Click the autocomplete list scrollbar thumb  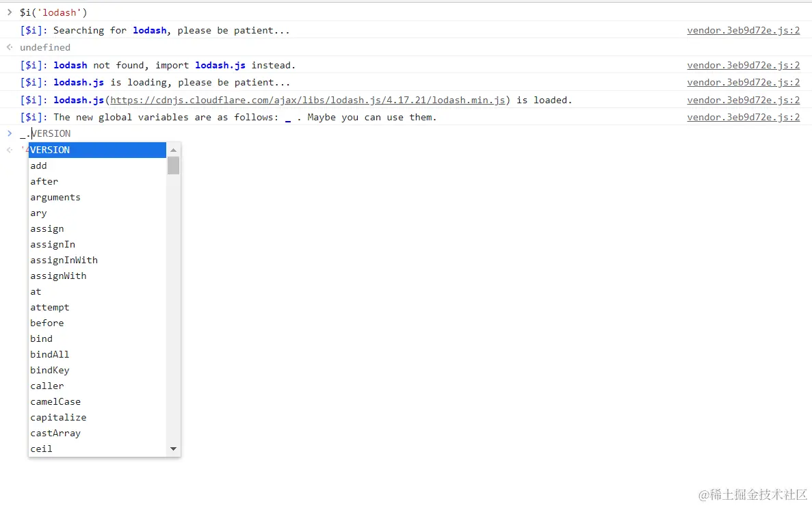[x=174, y=165]
